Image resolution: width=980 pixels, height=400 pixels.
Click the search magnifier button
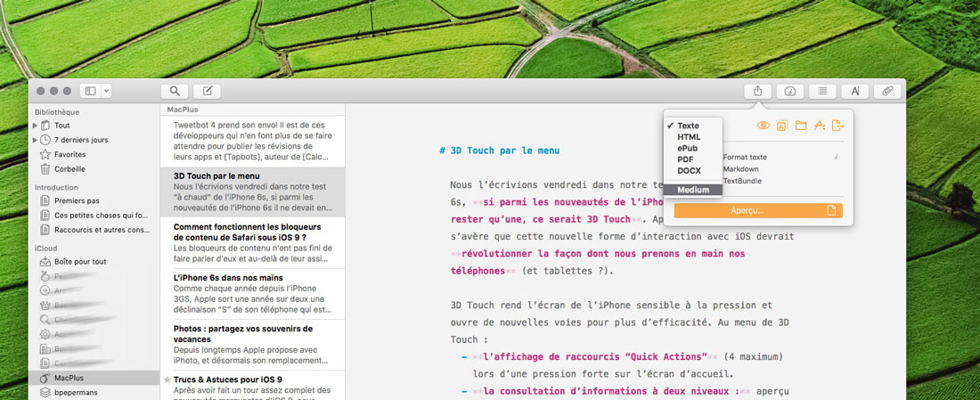[x=175, y=91]
